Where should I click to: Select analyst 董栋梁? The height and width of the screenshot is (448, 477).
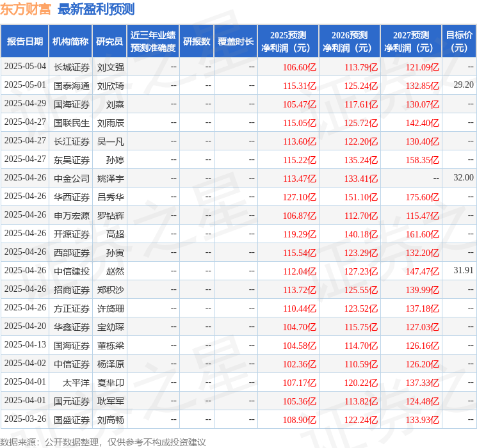tap(111, 346)
